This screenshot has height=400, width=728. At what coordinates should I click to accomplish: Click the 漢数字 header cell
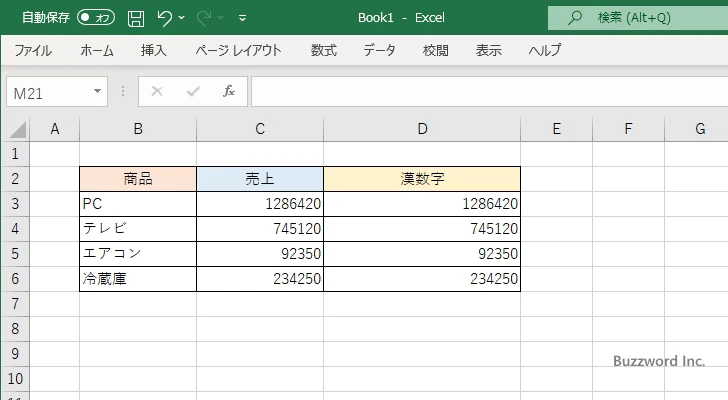point(422,179)
